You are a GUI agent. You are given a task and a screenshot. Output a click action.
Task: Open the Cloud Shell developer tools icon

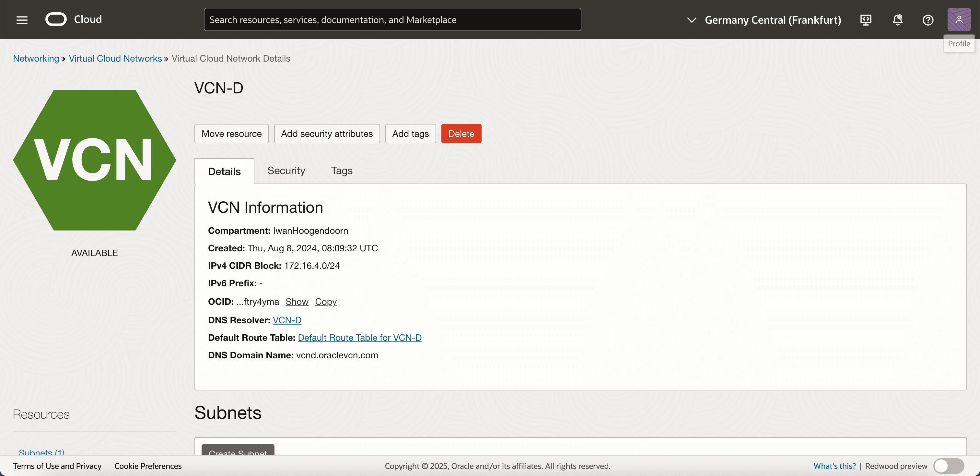click(866, 20)
